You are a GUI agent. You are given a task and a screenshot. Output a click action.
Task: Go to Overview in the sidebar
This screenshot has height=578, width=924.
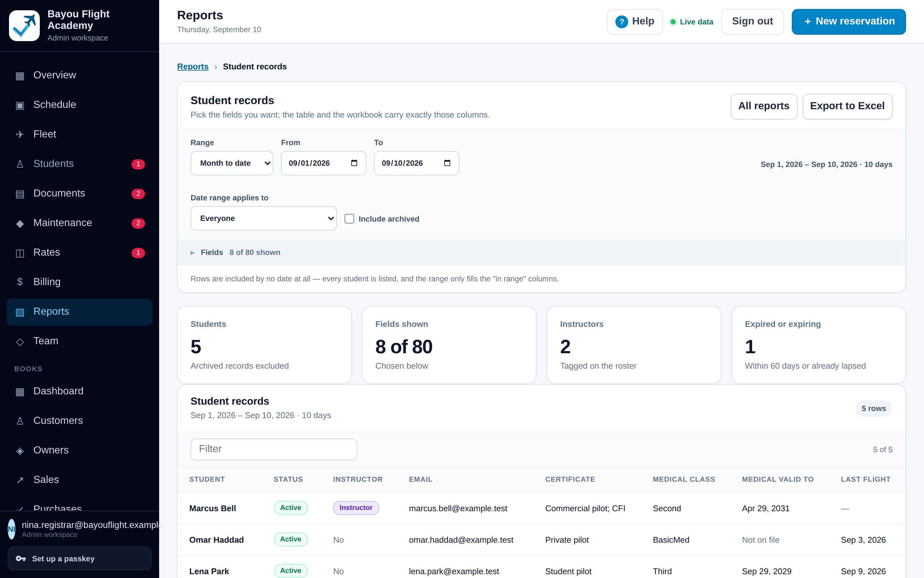click(80, 75)
